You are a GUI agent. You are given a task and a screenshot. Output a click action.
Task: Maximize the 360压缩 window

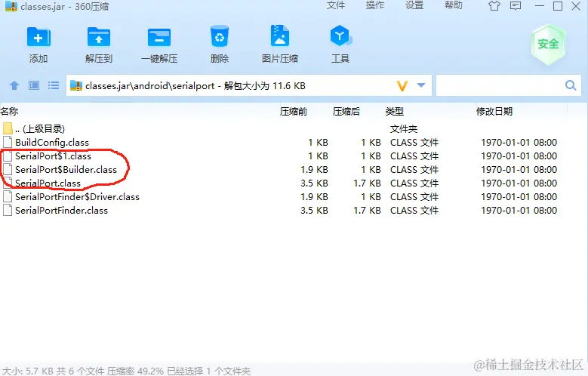click(558, 6)
